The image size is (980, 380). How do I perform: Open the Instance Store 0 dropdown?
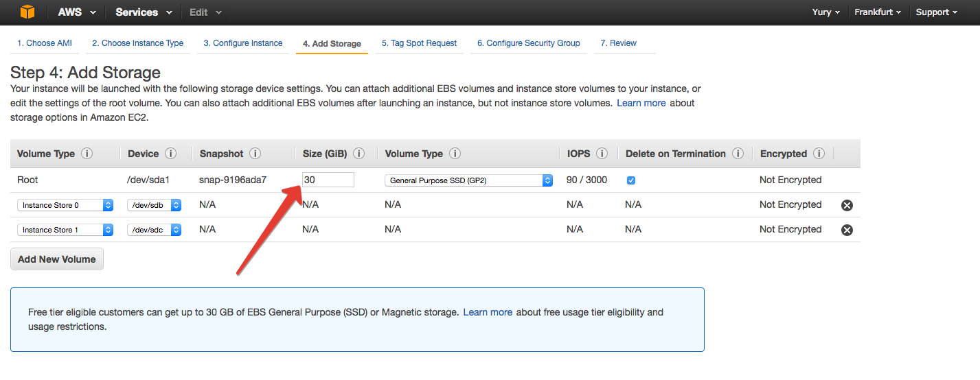(x=65, y=205)
